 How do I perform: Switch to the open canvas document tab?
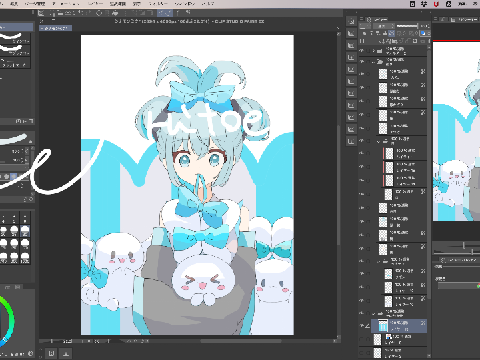click(55, 28)
